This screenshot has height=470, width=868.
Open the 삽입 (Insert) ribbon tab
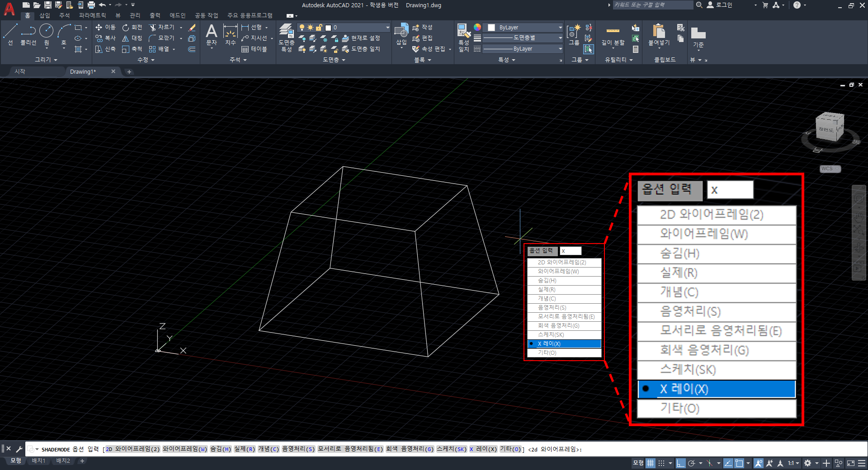pos(45,15)
